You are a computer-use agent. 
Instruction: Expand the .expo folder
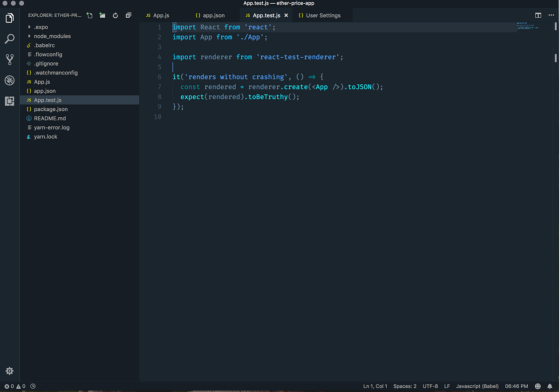pyautogui.click(x=41, y=27)
